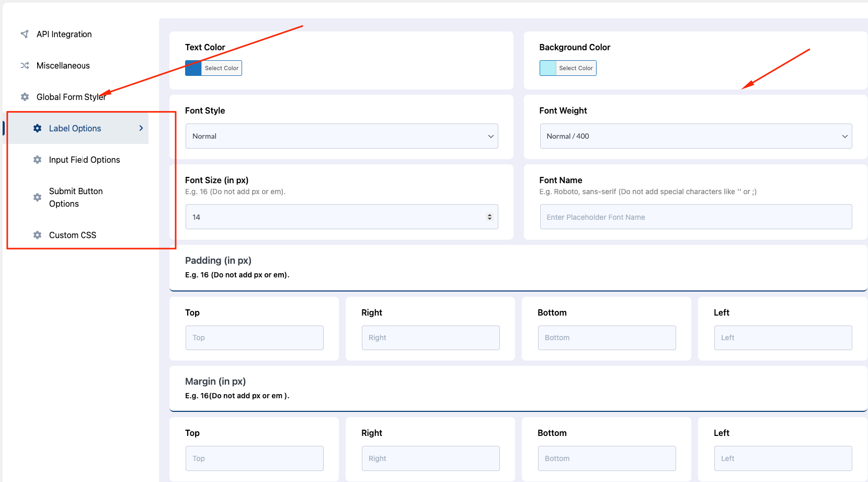Select Input Field Options in the sidebar
Screen dimensions: 868x482
pyautogui.click(x=84, y=160)
